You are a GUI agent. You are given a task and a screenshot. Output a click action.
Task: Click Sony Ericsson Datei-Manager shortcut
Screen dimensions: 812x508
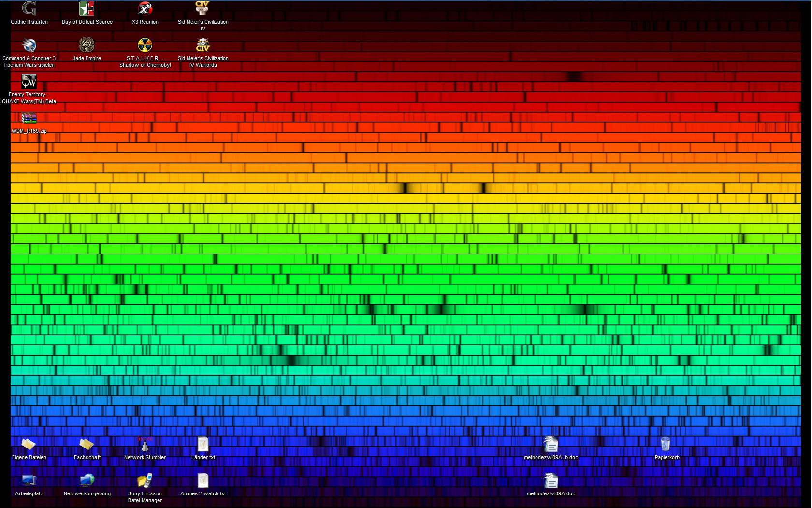pyautogui.click(x=145, y=481)
